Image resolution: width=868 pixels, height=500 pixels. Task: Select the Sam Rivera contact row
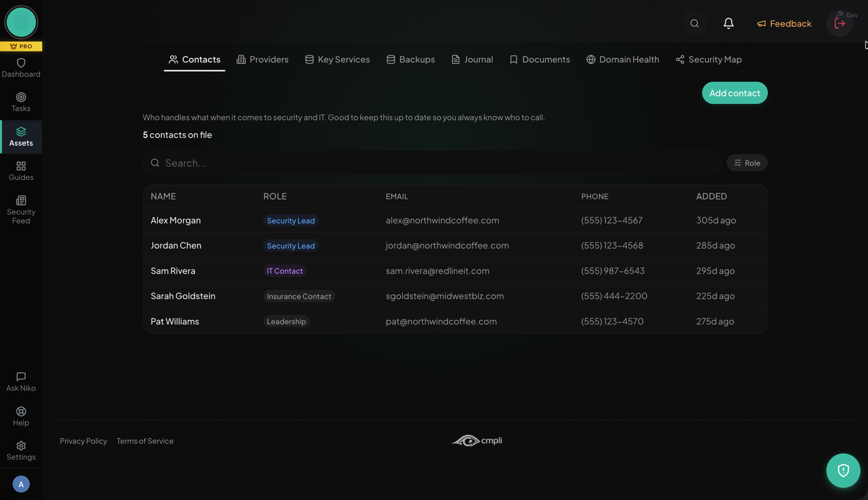[173, 271]
